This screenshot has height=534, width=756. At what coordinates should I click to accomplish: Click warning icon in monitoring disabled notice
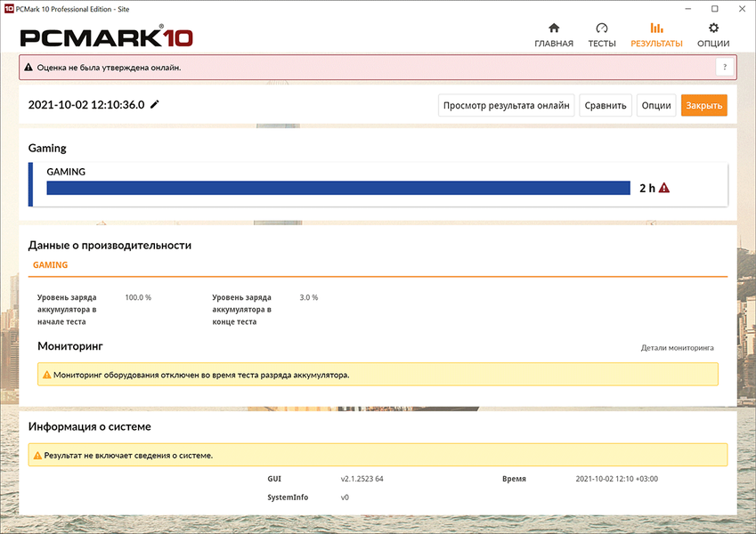pyautogui.click(x=47, y=375)
